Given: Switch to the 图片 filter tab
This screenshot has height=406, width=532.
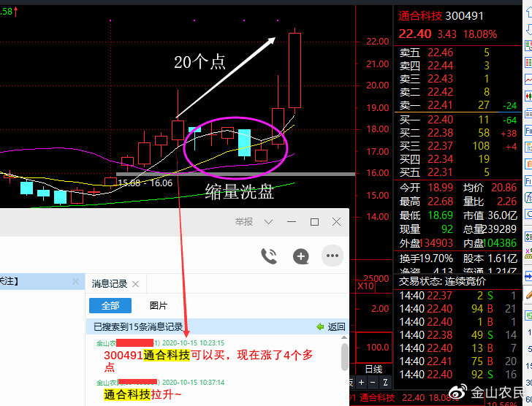Looking at the screenshot, I should (x=159, y=306).
